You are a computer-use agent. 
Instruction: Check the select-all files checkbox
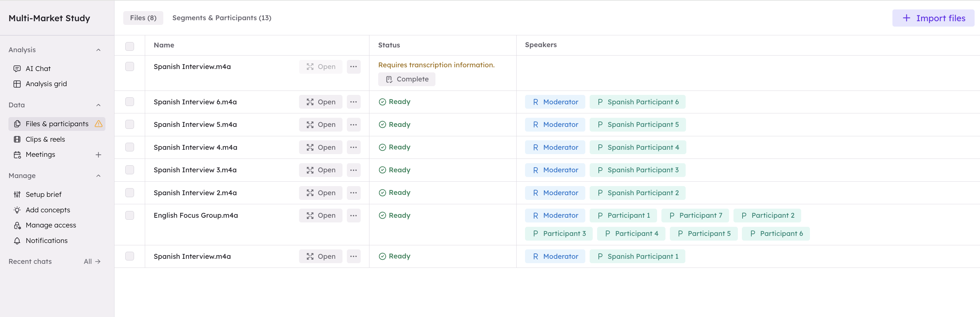click(129, 46)
